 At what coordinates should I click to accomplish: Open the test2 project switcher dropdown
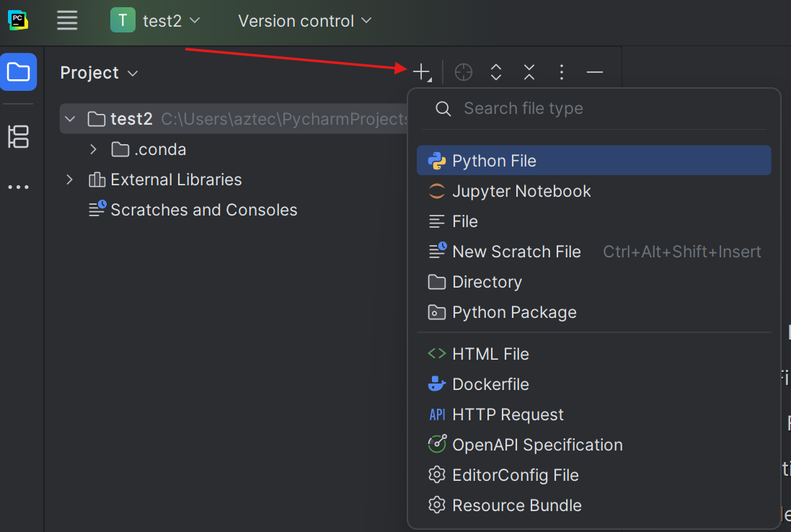[x=155, y=21]
